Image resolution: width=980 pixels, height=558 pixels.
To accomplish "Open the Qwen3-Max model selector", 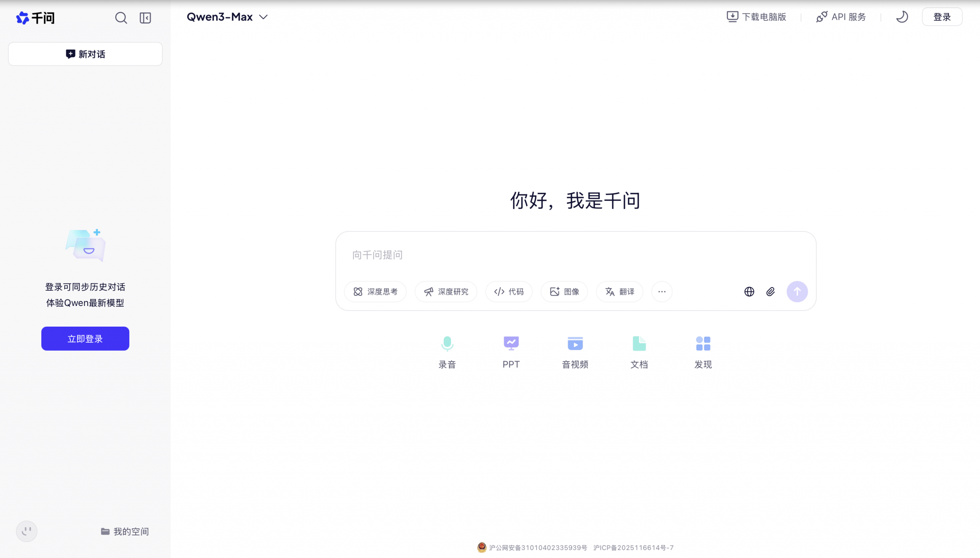I will tap(226, 17).
